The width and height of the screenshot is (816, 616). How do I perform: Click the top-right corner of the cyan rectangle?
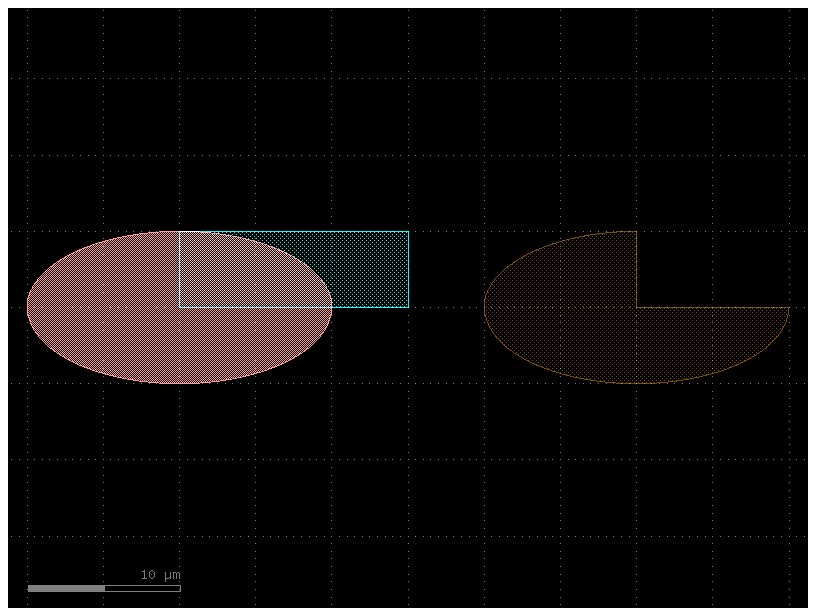pos(408,231)
